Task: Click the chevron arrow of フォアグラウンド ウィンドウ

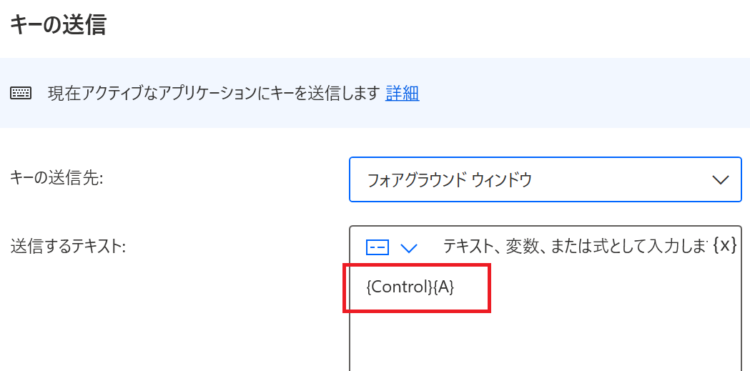Action: coord(720,180)
